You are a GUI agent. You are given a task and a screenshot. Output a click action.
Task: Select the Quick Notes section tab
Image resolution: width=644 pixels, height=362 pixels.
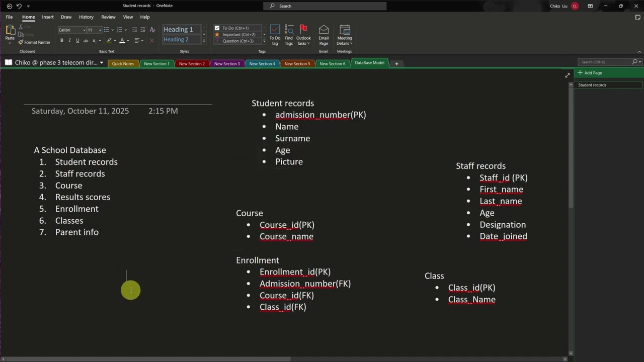pos(123,64)
